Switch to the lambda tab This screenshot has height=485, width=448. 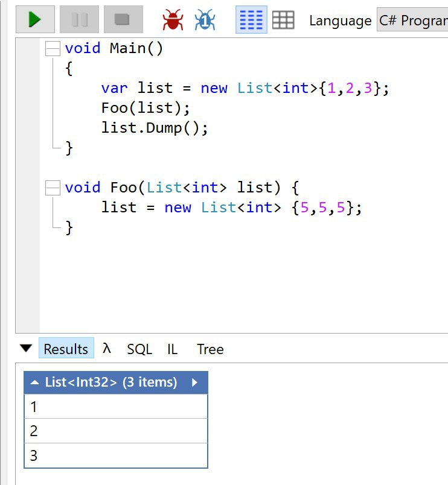pyautogui.click(x=107, y=348)
